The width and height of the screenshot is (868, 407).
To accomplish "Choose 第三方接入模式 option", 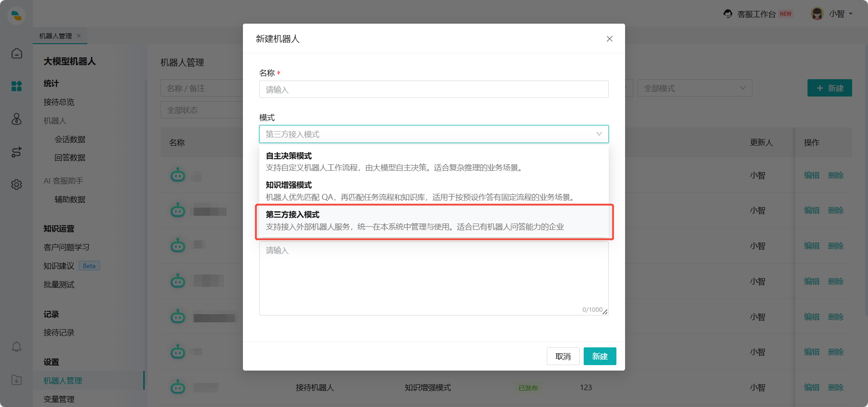I will tap(434, 221).
